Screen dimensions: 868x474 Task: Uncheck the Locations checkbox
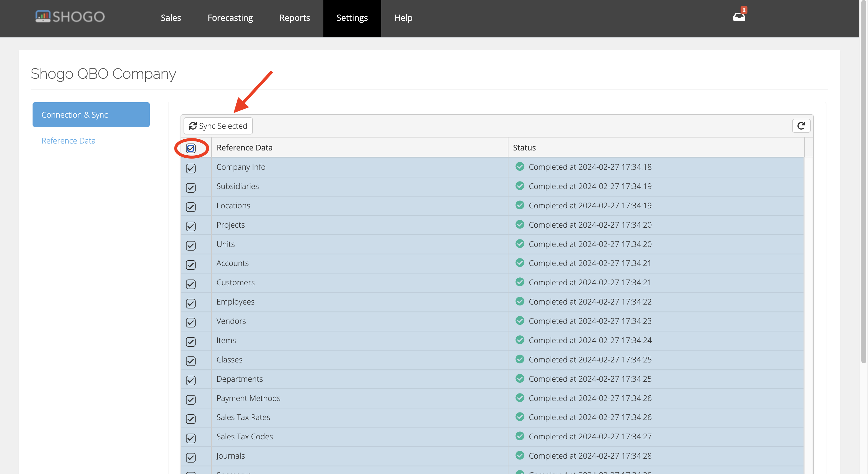pyautogui.click(x=191, y=207)
